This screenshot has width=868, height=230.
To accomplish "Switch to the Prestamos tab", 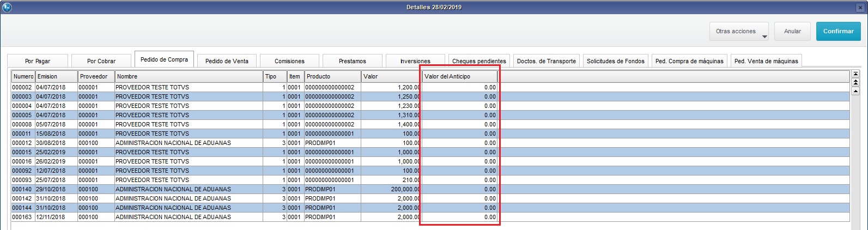I will pos(353,61).
